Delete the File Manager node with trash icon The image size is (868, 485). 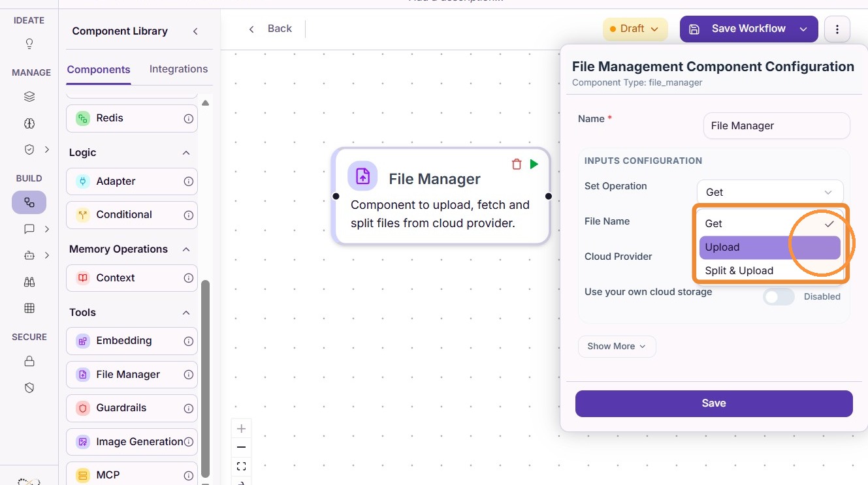(x=517, y=164)
